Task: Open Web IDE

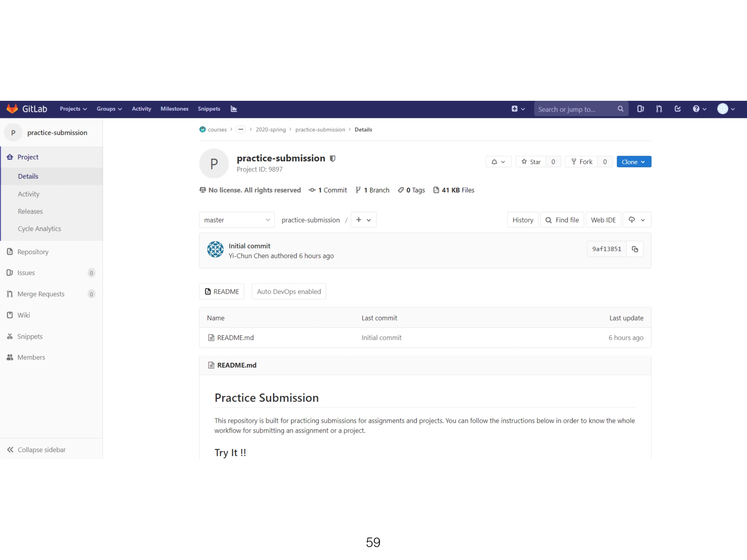Action: [603, 220]
